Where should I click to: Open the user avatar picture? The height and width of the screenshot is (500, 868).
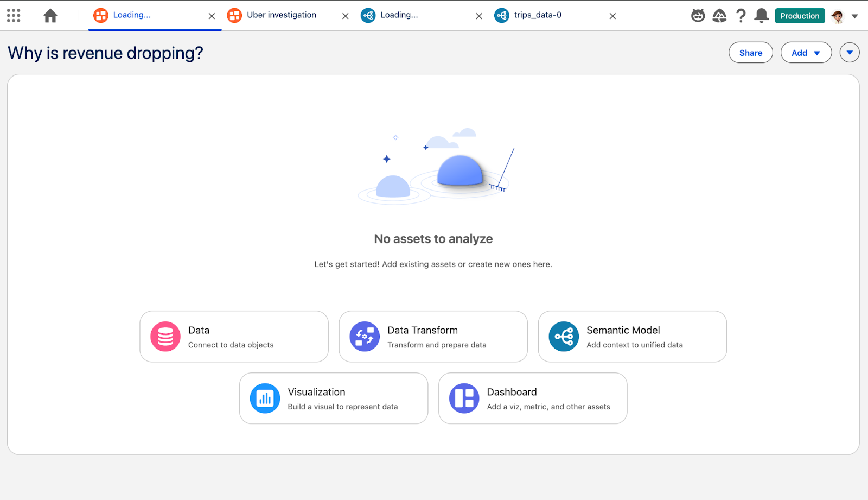pyautogui.click(x=838, y=16)
